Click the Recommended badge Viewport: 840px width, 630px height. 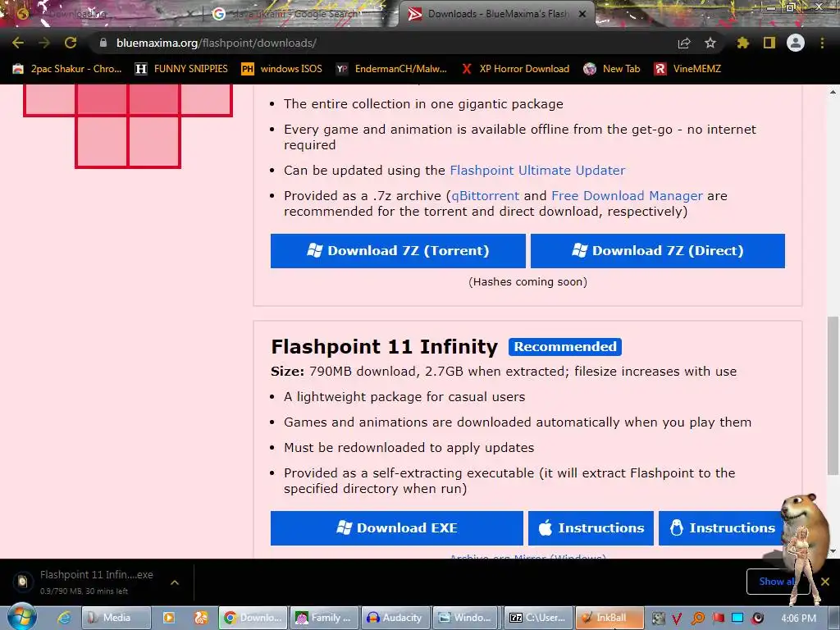(565, 347)
